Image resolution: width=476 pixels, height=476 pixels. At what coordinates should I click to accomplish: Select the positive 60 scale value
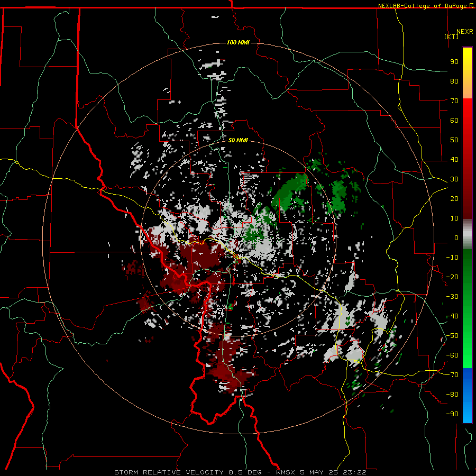454,121
